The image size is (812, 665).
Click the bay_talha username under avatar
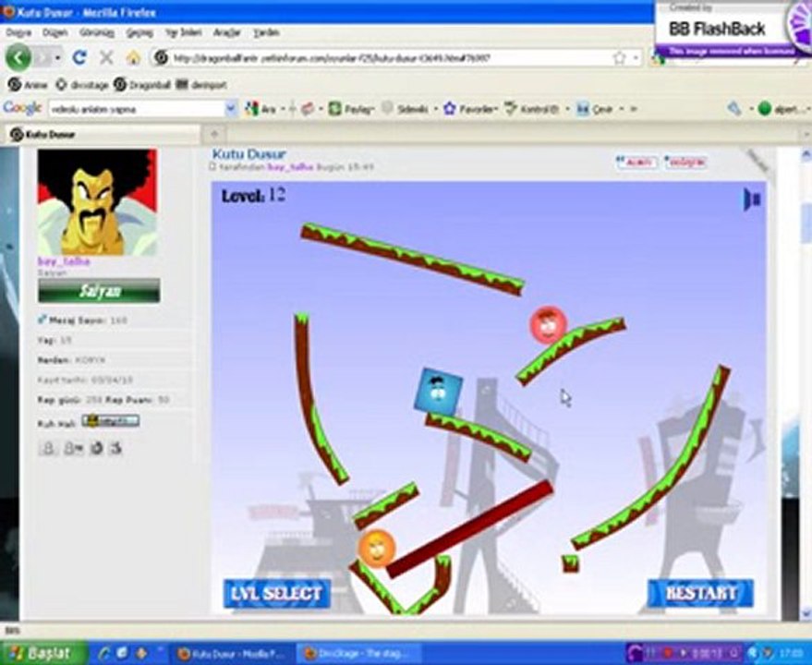65,261
